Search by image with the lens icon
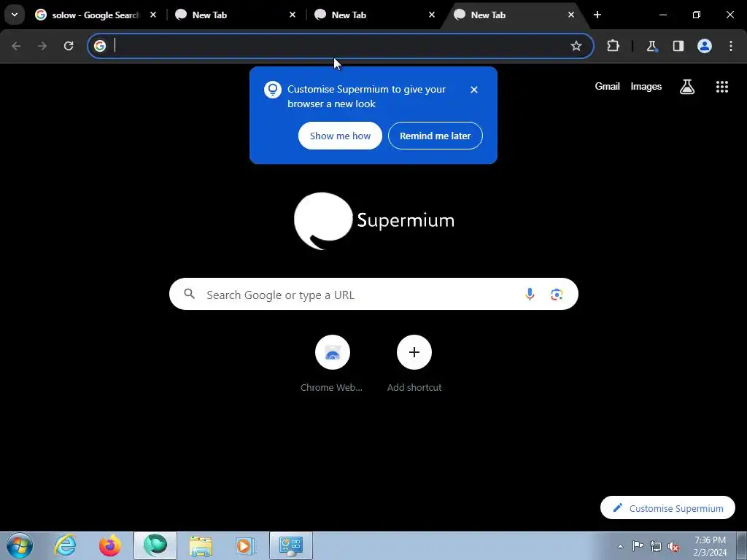Image resolution: width=747 pixels, height=560 pixels. tap(557, 295)
